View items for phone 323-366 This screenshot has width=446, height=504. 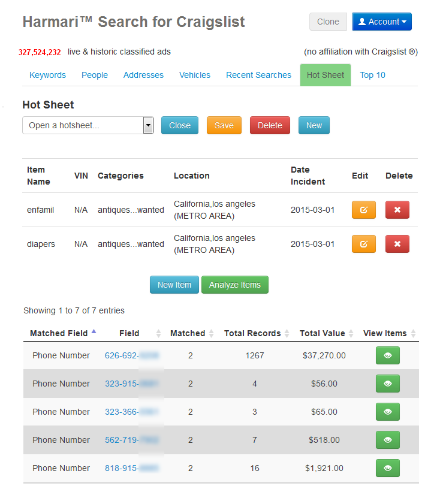click(x=387, y=412)
